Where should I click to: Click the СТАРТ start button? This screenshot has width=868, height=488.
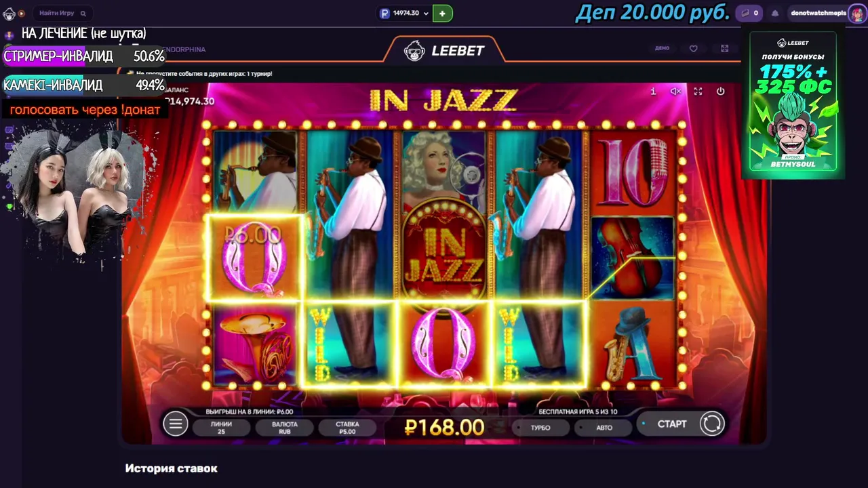pyautogui.click(x=672, y=424)
